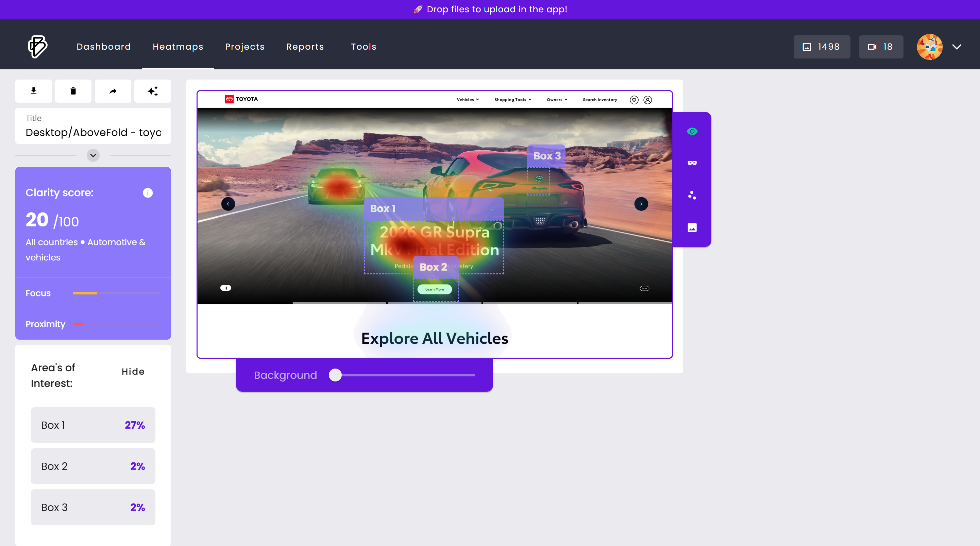This screenshot has width=980, height=546.
Task: Click the share arrow icon
Action: tap(113, 91)
